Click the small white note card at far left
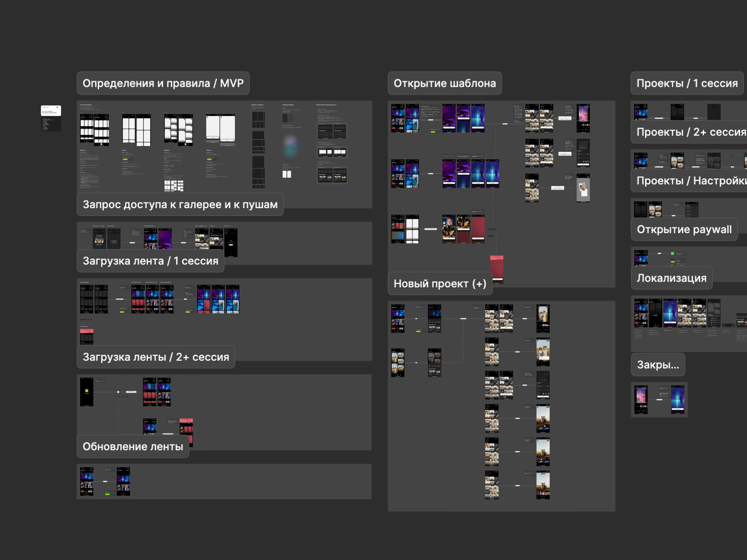The image size is (747, 560). (51, 111)
